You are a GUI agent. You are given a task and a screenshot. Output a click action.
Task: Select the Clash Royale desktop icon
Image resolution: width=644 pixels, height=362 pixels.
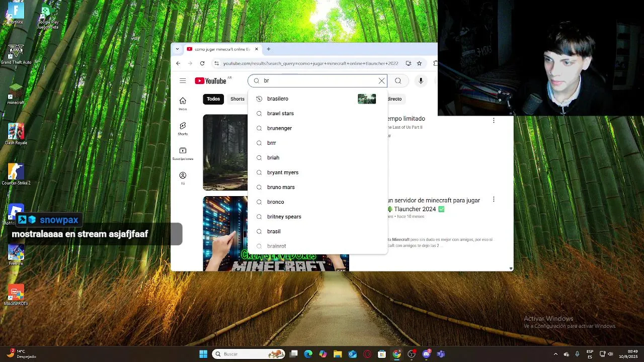click(16, 134)
